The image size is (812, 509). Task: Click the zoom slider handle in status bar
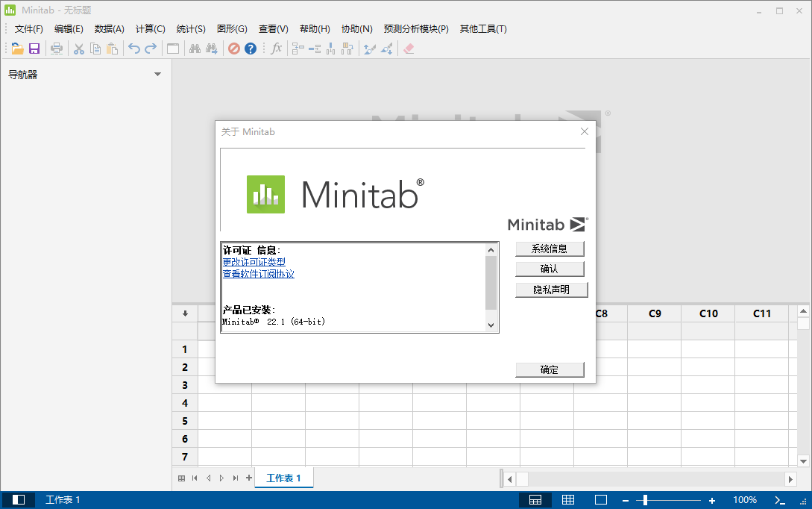point(645,500)
